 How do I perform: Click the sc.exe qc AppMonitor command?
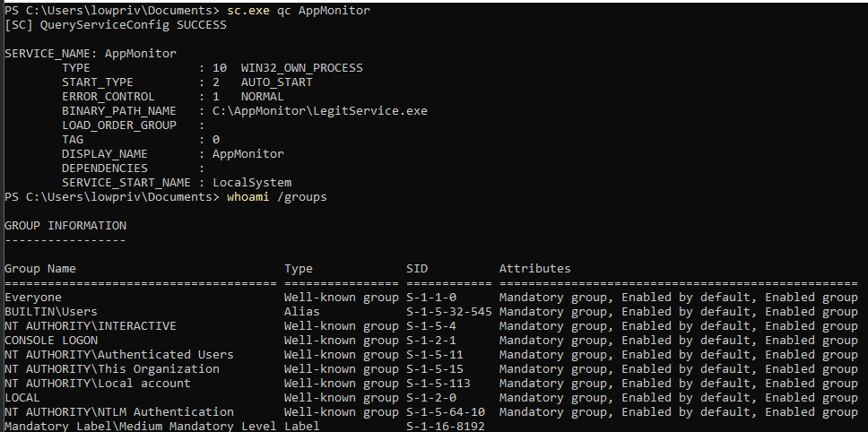coord(299,11)
